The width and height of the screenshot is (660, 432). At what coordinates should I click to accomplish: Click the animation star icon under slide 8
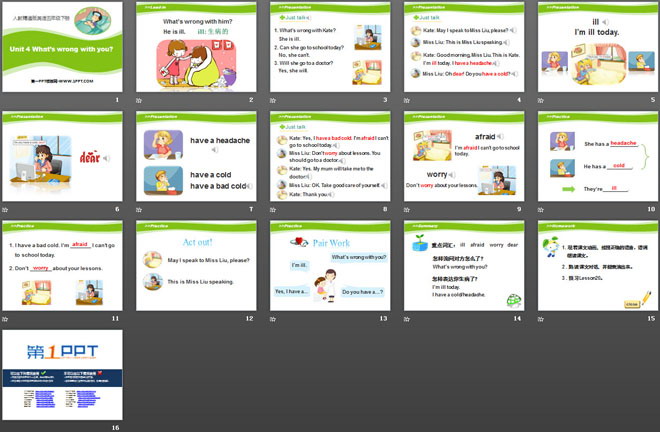[x=273, y=210]
